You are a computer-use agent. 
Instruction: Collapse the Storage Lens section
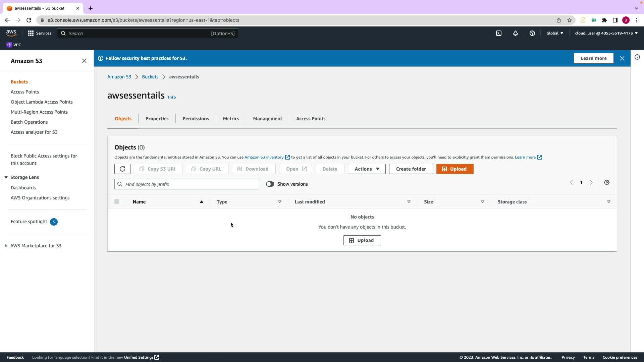[6, 177]
